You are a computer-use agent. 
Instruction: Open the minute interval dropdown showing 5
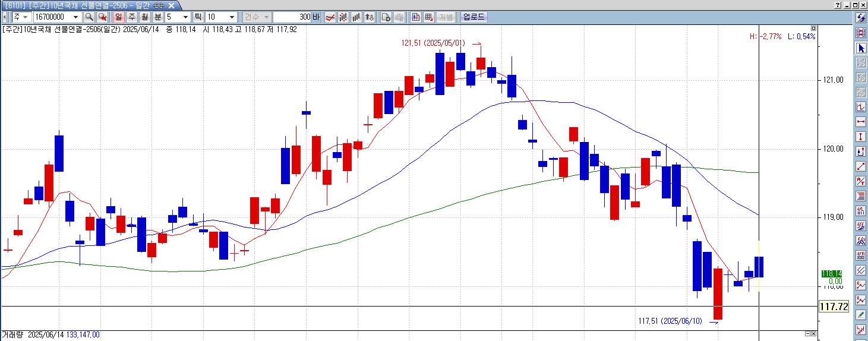pos(185,17)
